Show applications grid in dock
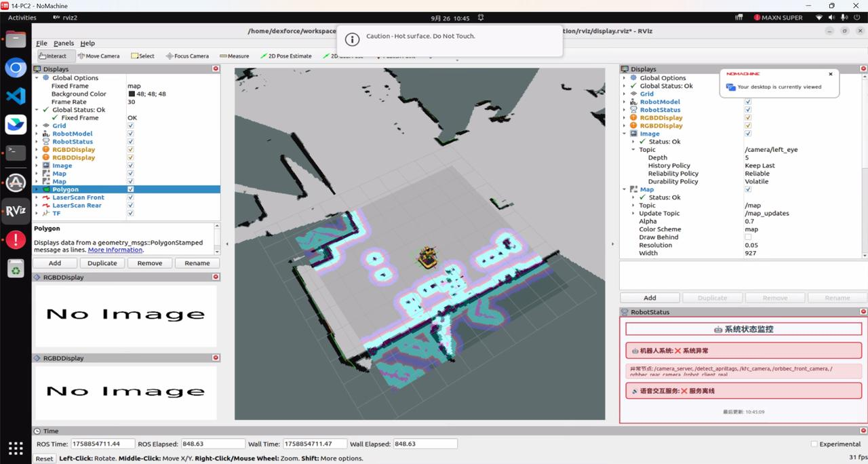Viewport: 868px width, 464px height. pos(16,448)
